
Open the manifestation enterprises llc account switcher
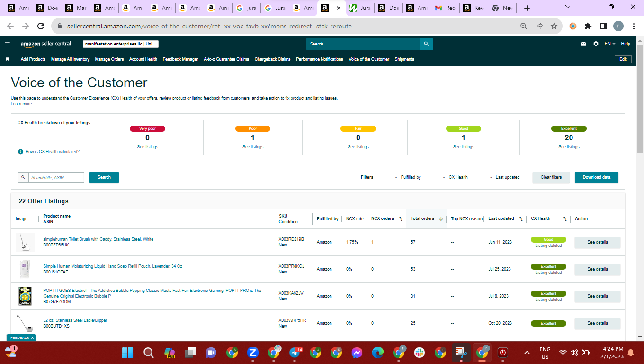(121, 44)
